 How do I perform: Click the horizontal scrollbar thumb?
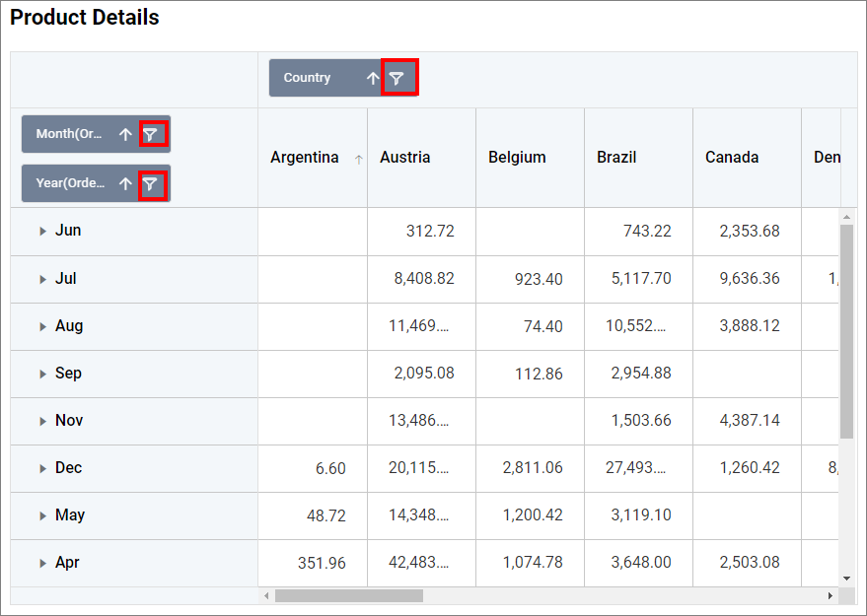pos(348,596)
